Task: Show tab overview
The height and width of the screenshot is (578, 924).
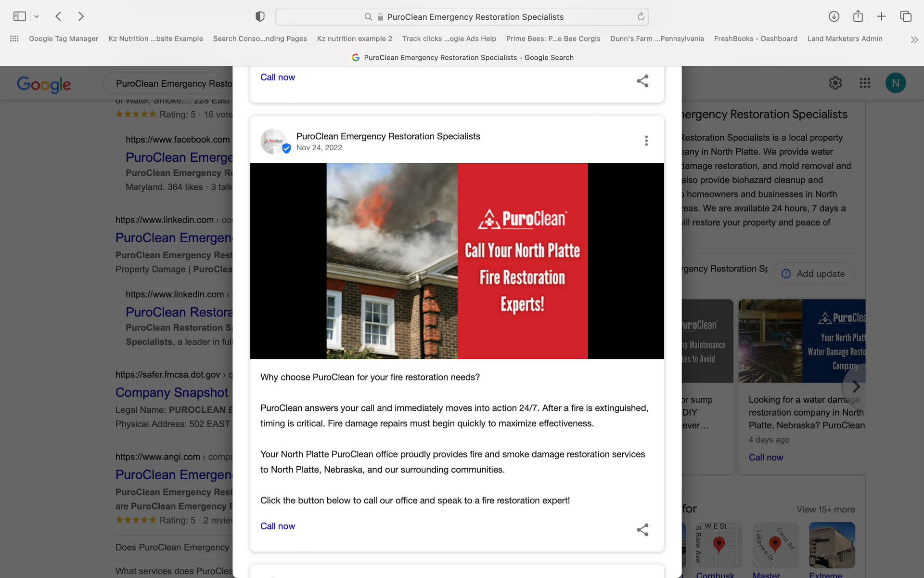Action: [x=906, y=16]
